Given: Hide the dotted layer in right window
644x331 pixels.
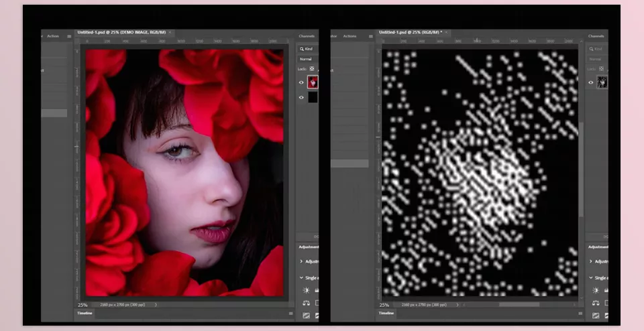Looking at the screenshot, I should 590,82.
